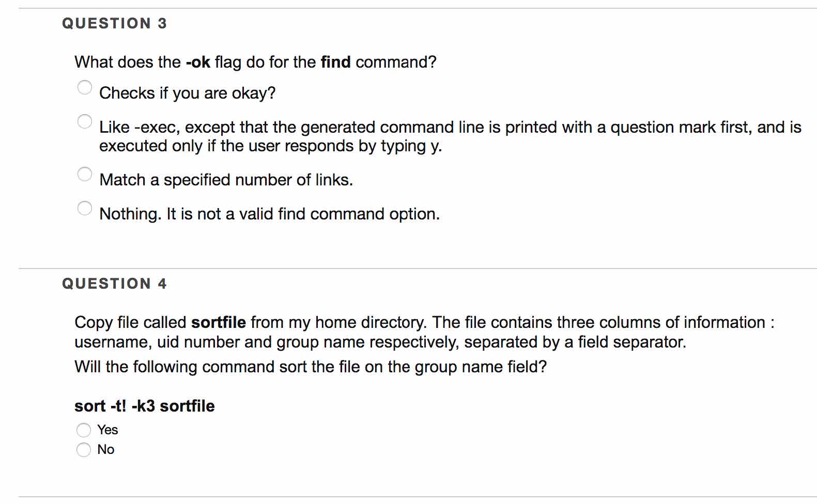Choose the radio circle beside 'Like -exec' answer
The height and width of the screenshot is (504, 817).
point(85,121)
